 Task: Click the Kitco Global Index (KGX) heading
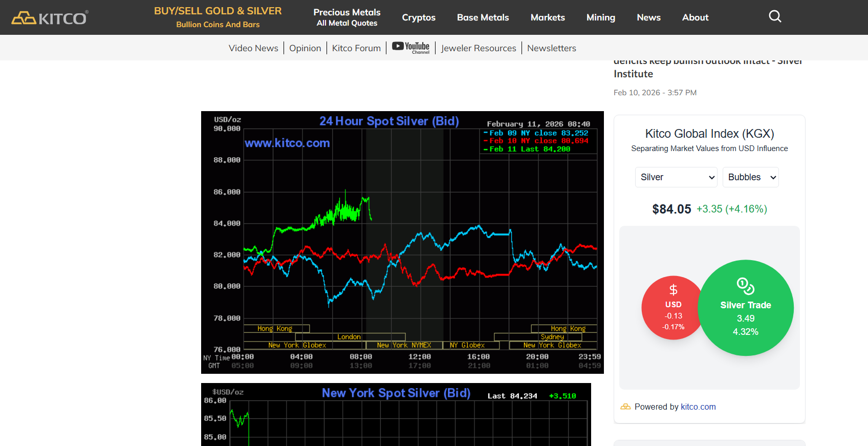coord(709,134)
